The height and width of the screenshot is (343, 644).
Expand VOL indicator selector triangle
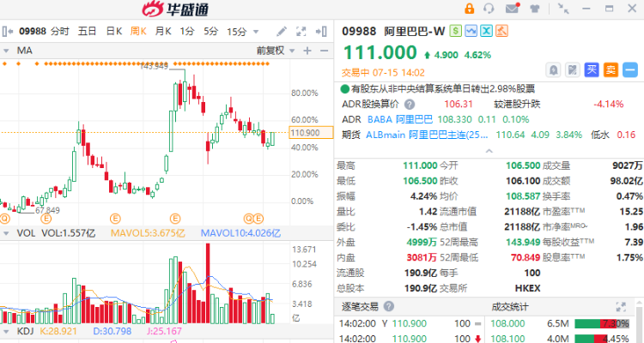(6, 233)
